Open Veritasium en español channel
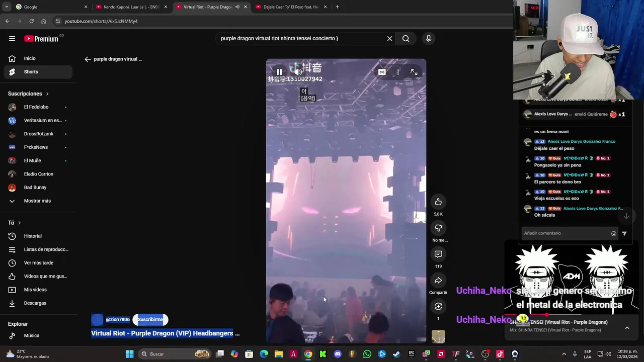Image resolution: width=644 pixels, height=362 pixels. click(38, 120)
